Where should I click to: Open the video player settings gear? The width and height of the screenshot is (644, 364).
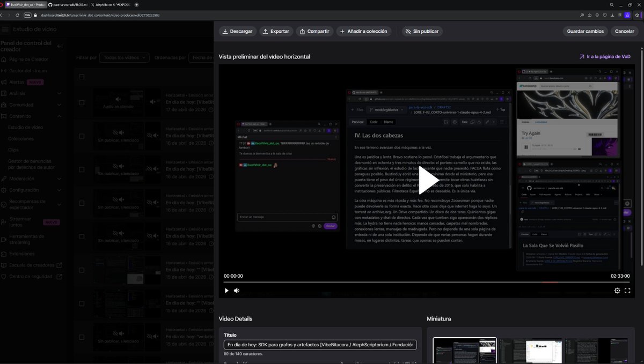[617, 291]
